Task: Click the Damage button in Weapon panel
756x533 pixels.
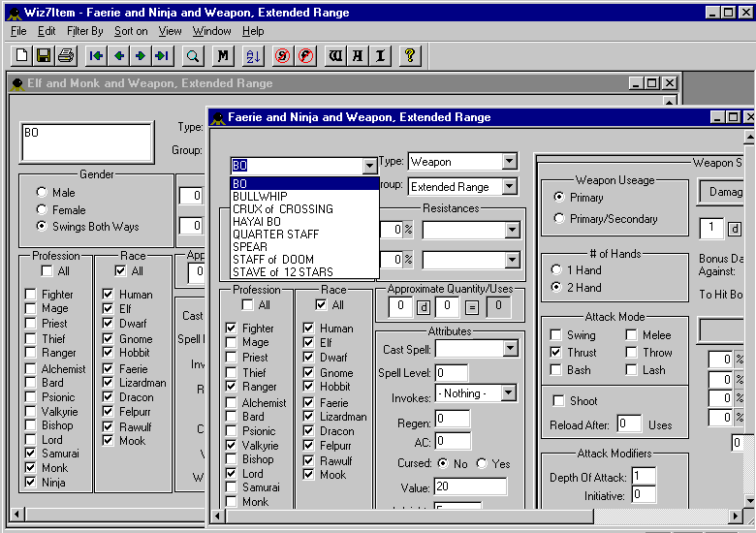Action: tap(721, 192)
